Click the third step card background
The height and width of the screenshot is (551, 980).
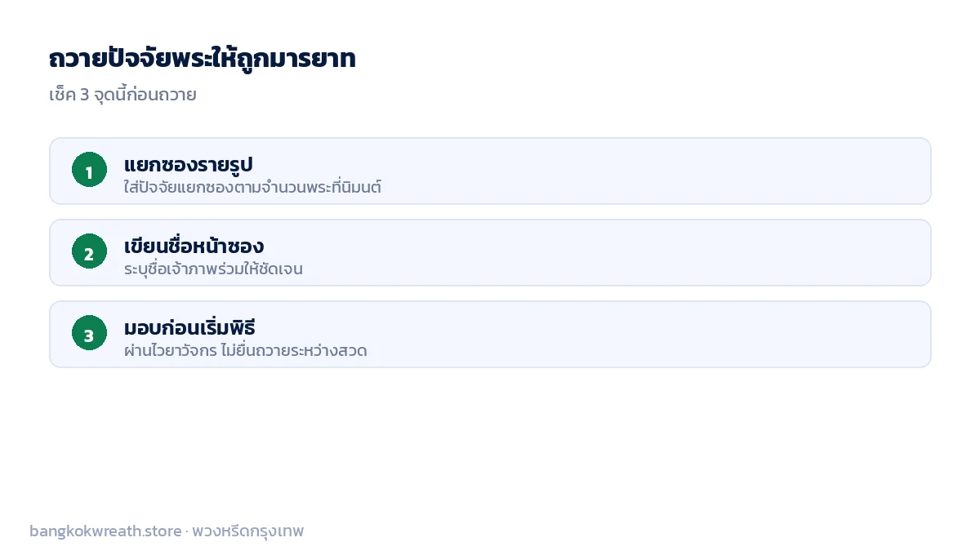tap(490, 334)
